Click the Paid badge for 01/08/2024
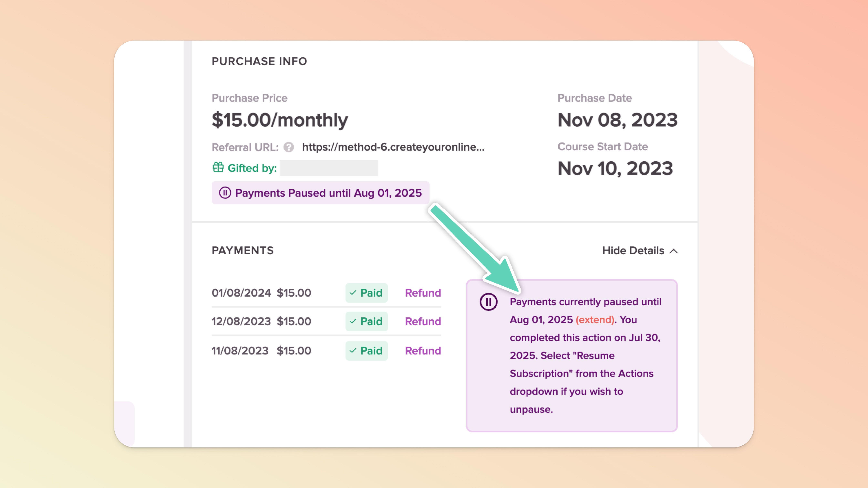 click(x=366, y=293)
